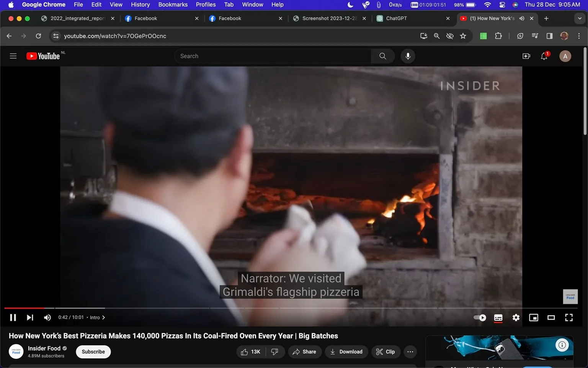Mute the video with the volume icon
588x368 pixels.
[x=47, y=317]
